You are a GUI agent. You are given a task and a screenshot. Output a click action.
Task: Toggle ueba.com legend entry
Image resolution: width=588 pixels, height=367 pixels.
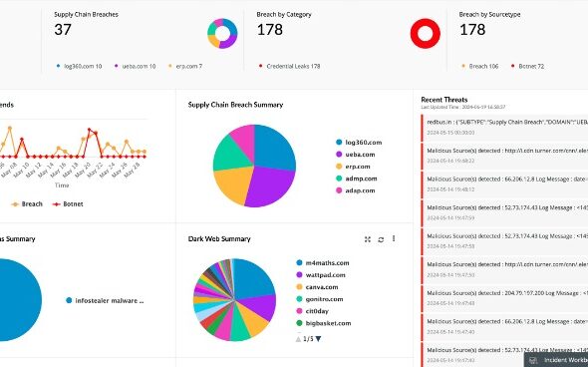pyautogui.click(x=356, y=155)
